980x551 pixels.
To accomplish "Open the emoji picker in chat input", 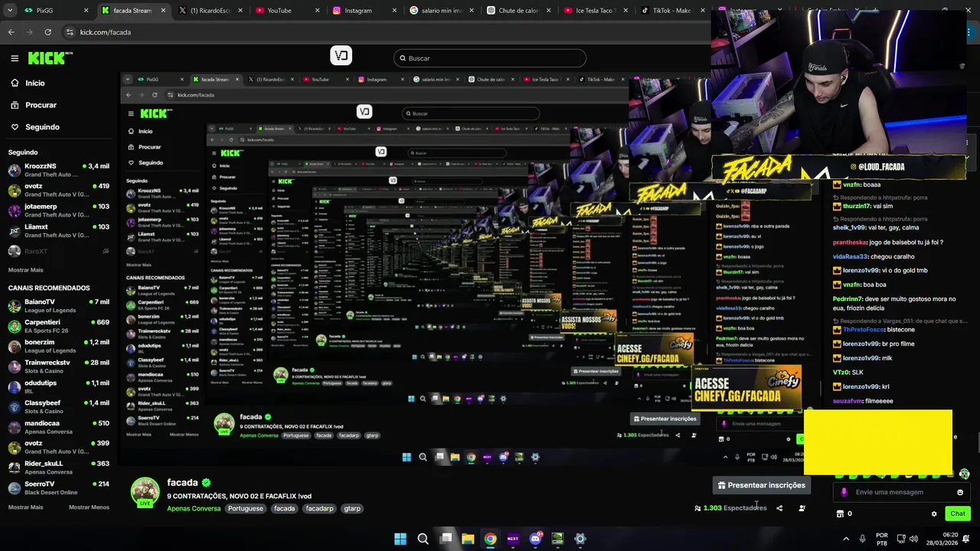I will point(960,493).
